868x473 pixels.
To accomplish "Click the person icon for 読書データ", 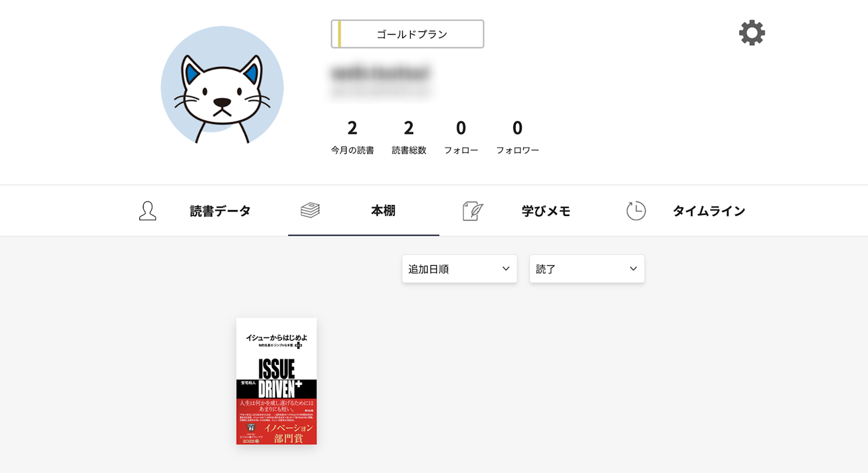I will click(148, 211).
